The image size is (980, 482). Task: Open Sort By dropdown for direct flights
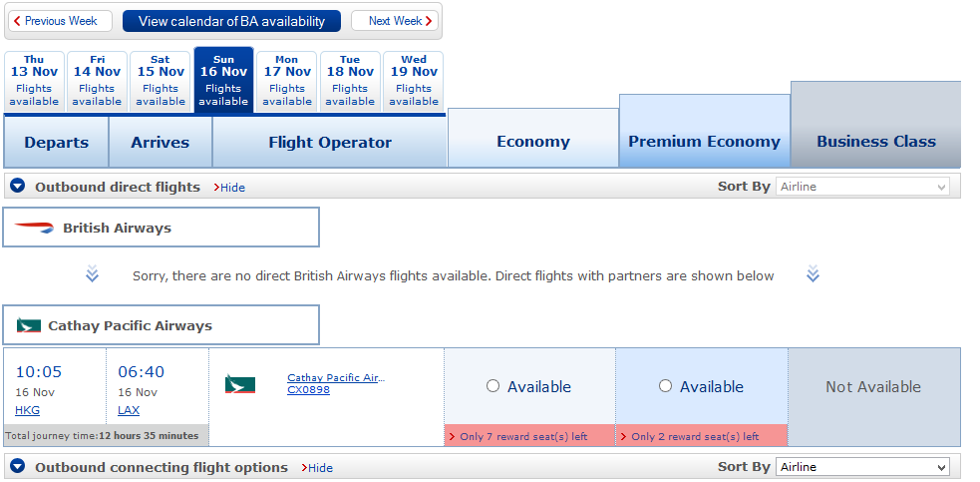coord(862,187)
